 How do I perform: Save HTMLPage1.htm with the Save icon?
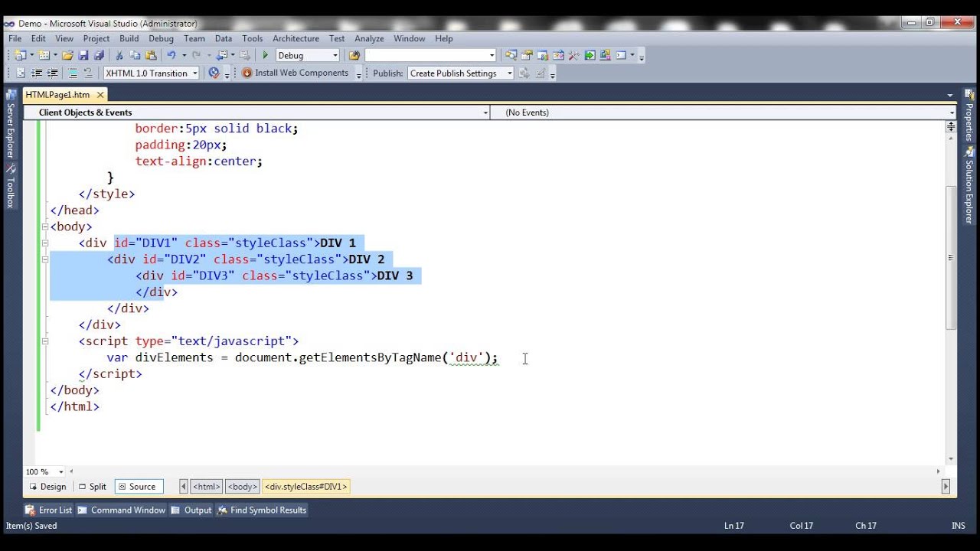(83, 55)
